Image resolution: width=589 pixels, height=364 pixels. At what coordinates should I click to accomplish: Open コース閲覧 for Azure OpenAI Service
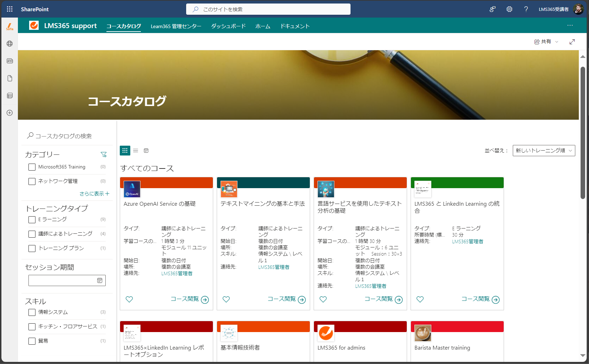tap(190, 299)
